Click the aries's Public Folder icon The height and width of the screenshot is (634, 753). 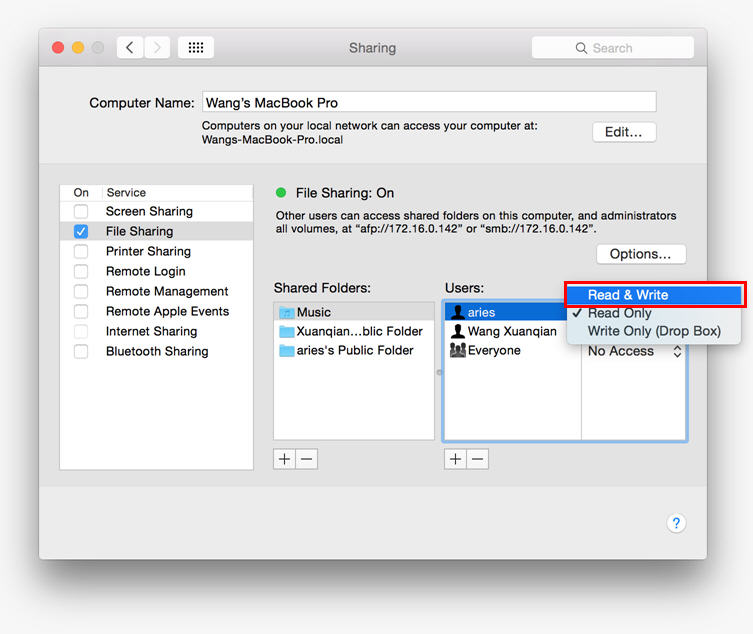pyautogui.click(x=287, y=351)
